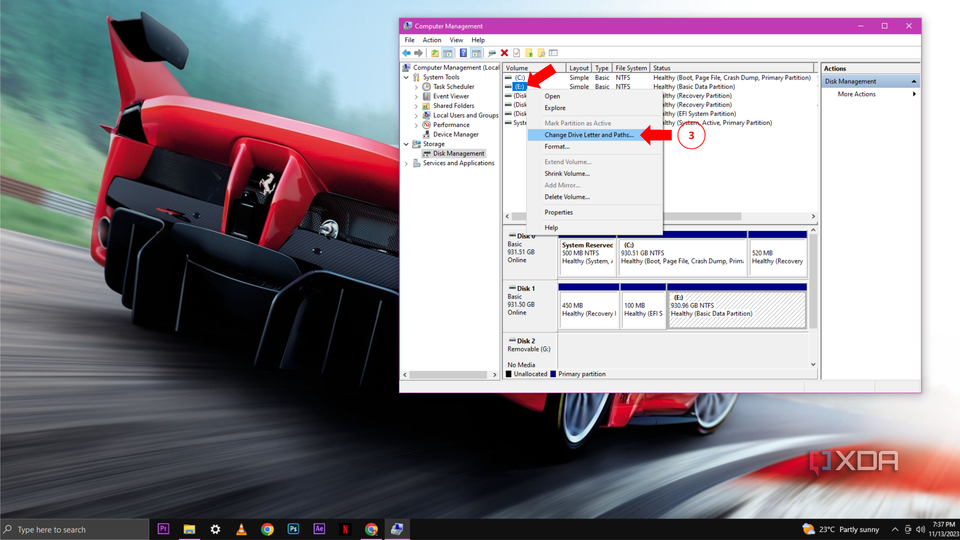Select the (C:) row in the volume list
Image resolution: width=960 pixels, height=540 pixels.
coord(659,78)
